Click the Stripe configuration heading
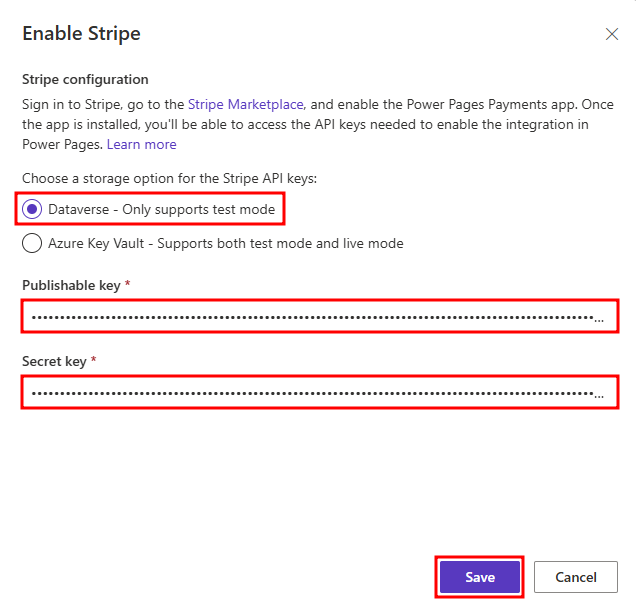The width and height of the screenshot is (636, 607). click(x=85, y=79)
